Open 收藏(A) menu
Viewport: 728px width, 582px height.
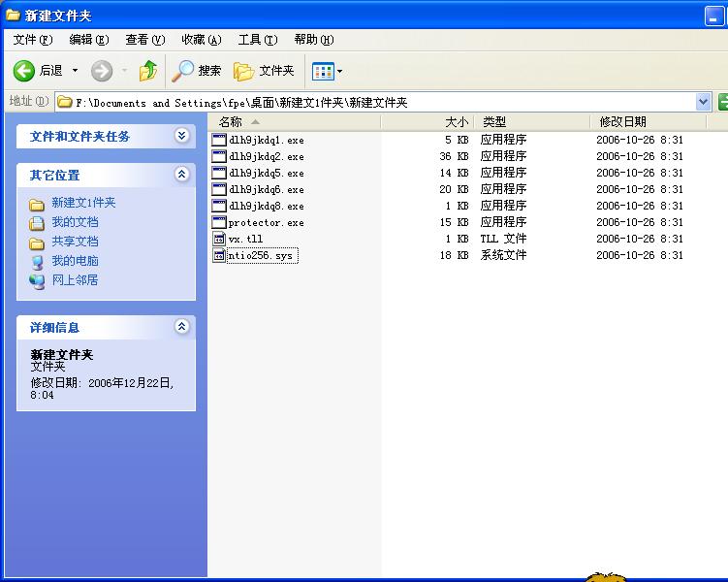coord(201,40)
